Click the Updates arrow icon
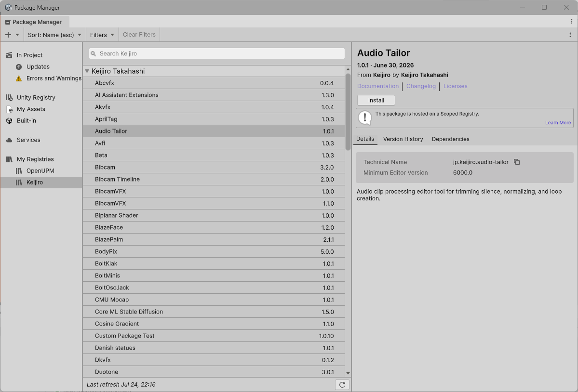Image resolution: width=578 pixels, height=392 pixels. coord(19,66)
